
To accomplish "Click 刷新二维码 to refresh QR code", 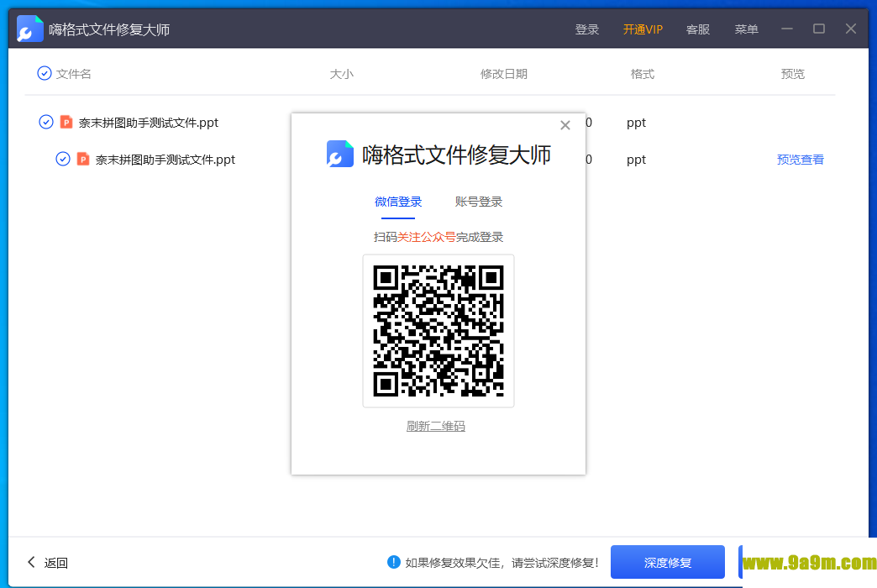I will (436, 427).
